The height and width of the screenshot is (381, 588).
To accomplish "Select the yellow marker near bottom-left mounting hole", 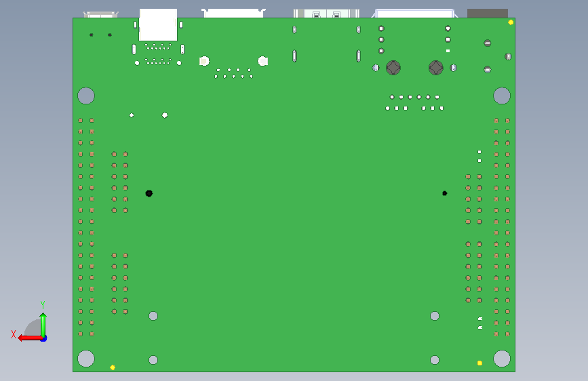I will point(113,367).
